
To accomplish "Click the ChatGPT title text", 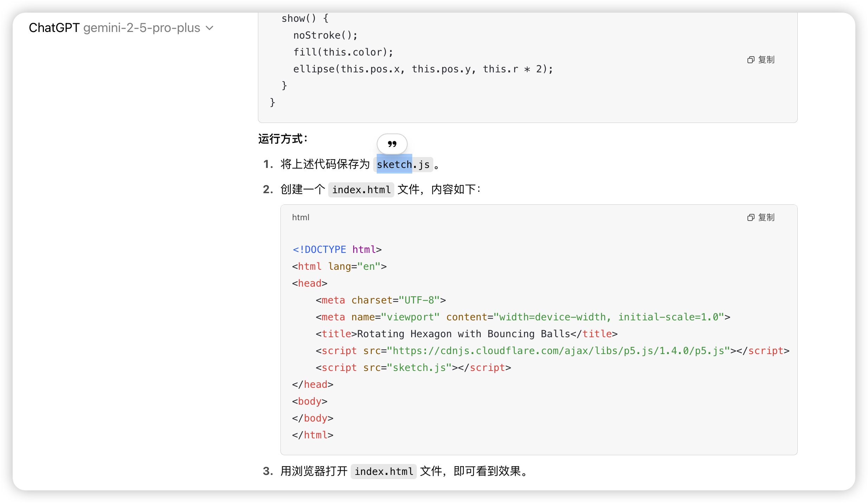I will 54,28.
